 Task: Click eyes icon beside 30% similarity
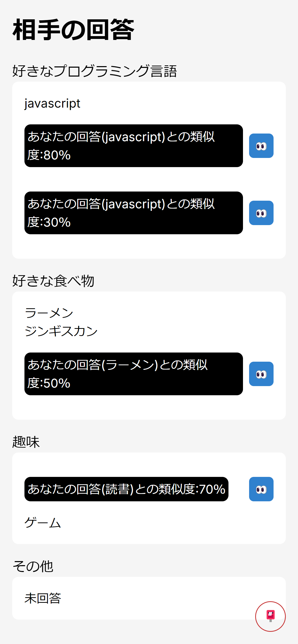tap(261, 213)
